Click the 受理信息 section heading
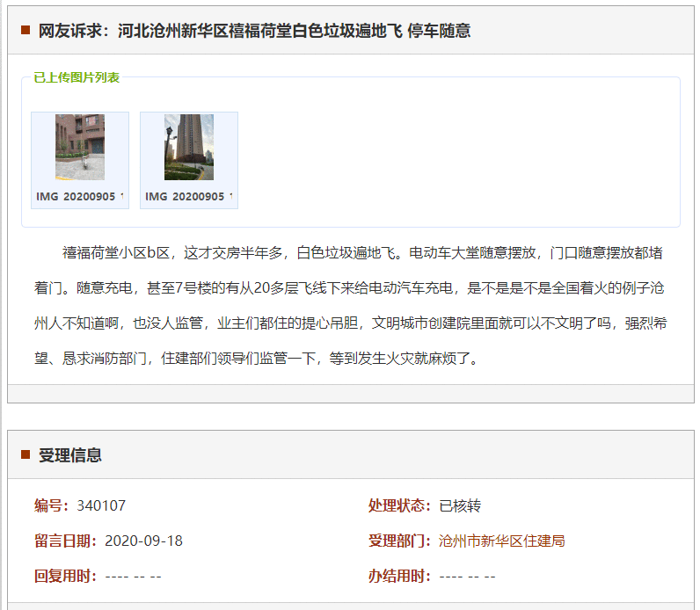The width and height of the screenshot is (700, 610). tap(70, 455)
